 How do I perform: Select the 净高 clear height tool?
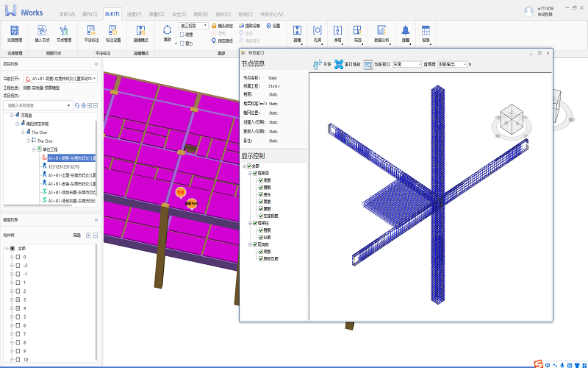[x=337, y=33]
